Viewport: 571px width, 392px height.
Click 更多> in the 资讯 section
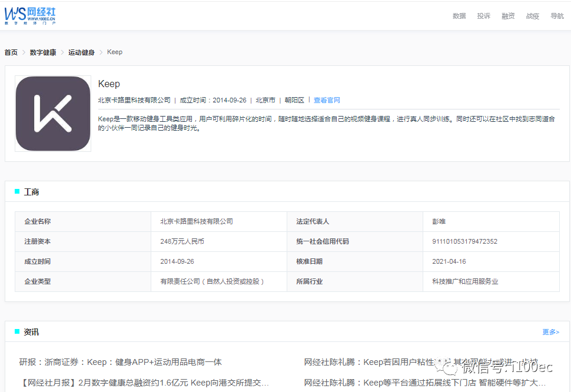point(550,332)
